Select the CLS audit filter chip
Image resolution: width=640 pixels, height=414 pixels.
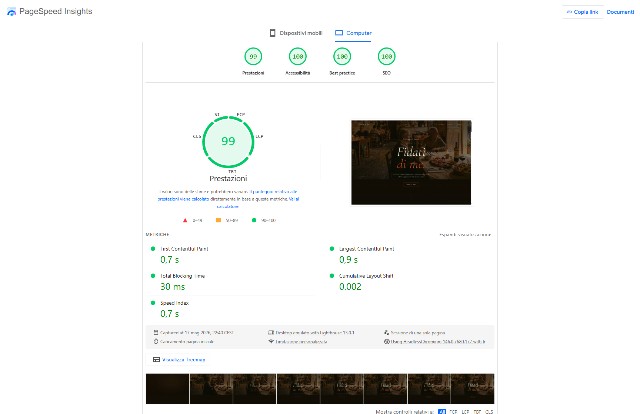(489, 412)
